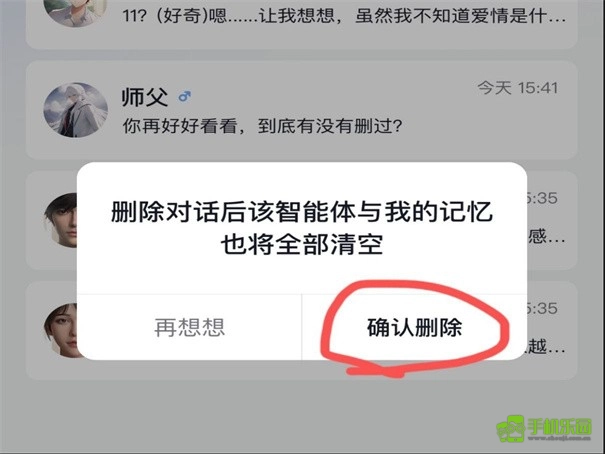Screen dimensions: 605x454
Task: Open the chat preview starting with 11?(好奇)
Action: coord(344,16)
